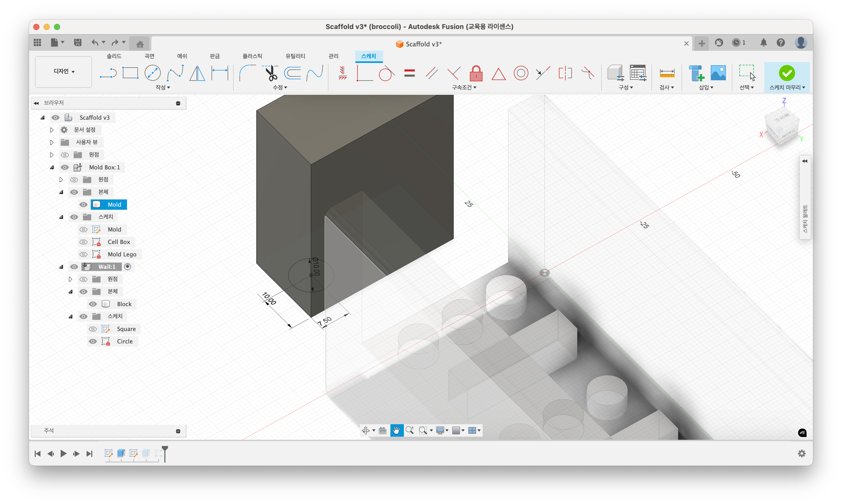This screenshot has width=842, height=504.
Task: Open the 삽입 insert menu
Action: point(706,87)
